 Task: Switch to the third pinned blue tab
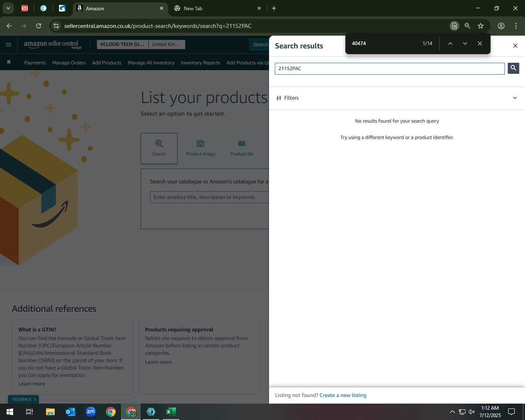pyautogui.click(x=62, y=8)
